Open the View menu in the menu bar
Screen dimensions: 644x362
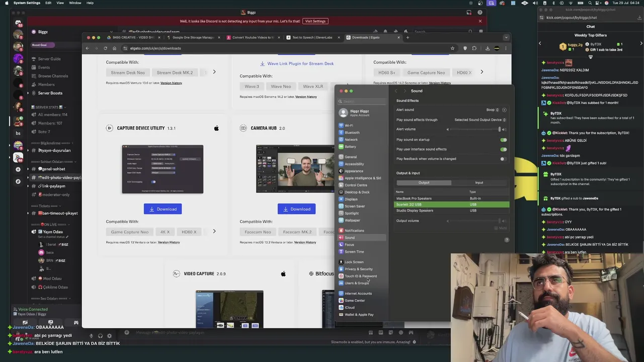60,3
